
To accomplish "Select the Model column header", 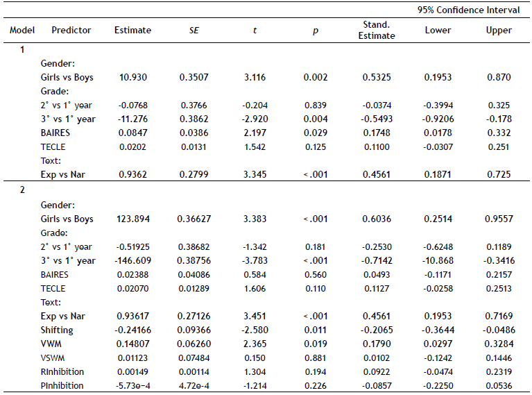I will (22, 31).
